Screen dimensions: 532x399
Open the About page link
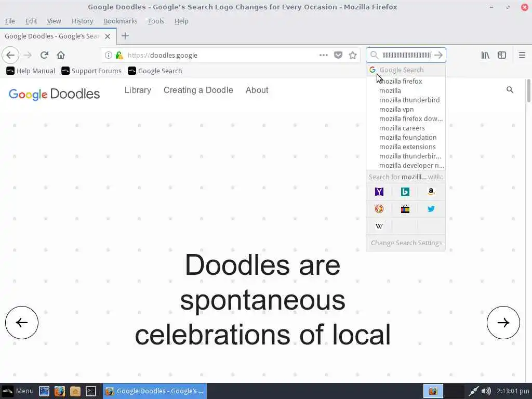click(x=257, y=90)
